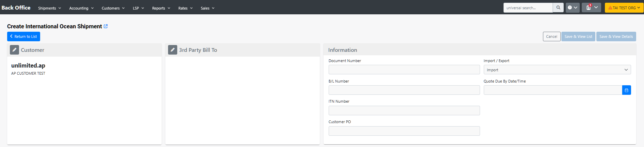Open the Customers menu
644x147 pixels.
pos(113,8)
